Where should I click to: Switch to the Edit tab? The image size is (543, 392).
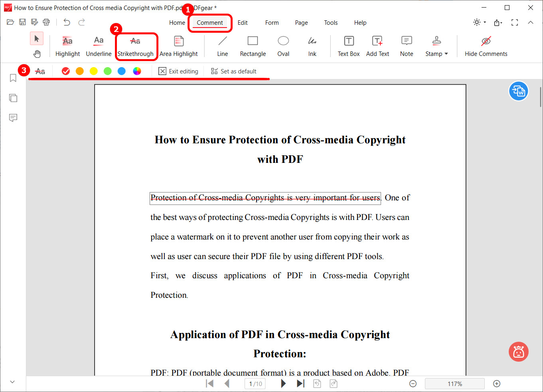242,23
